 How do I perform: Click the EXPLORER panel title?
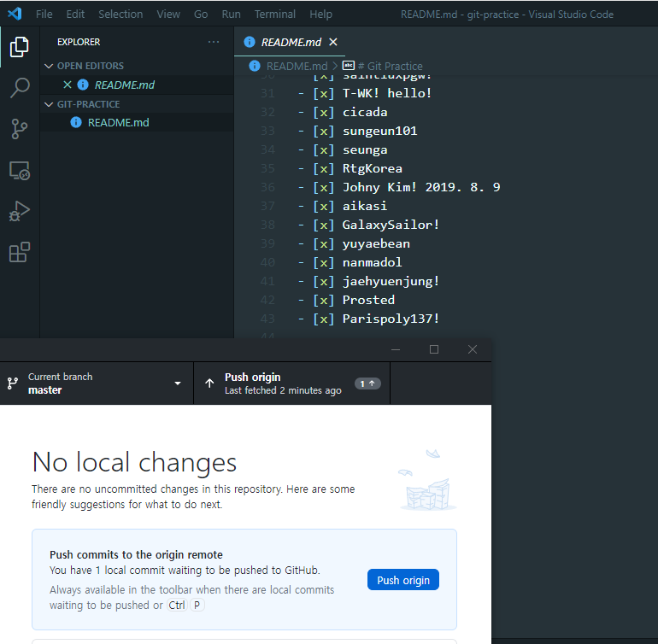click(79, 42)
